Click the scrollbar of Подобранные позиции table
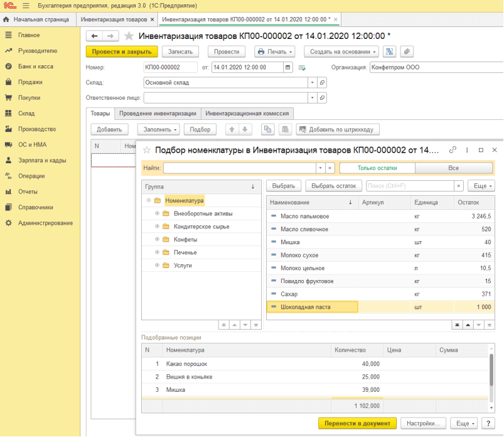 (x=491, y=370)
